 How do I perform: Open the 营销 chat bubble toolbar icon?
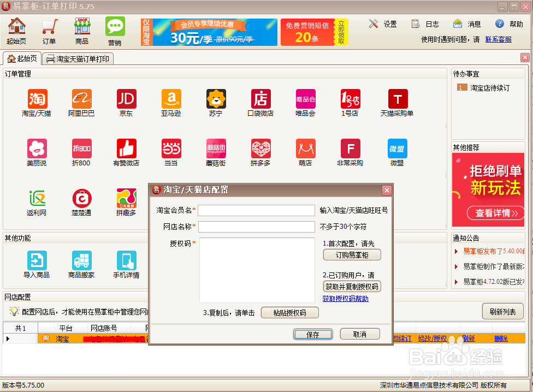115,31
